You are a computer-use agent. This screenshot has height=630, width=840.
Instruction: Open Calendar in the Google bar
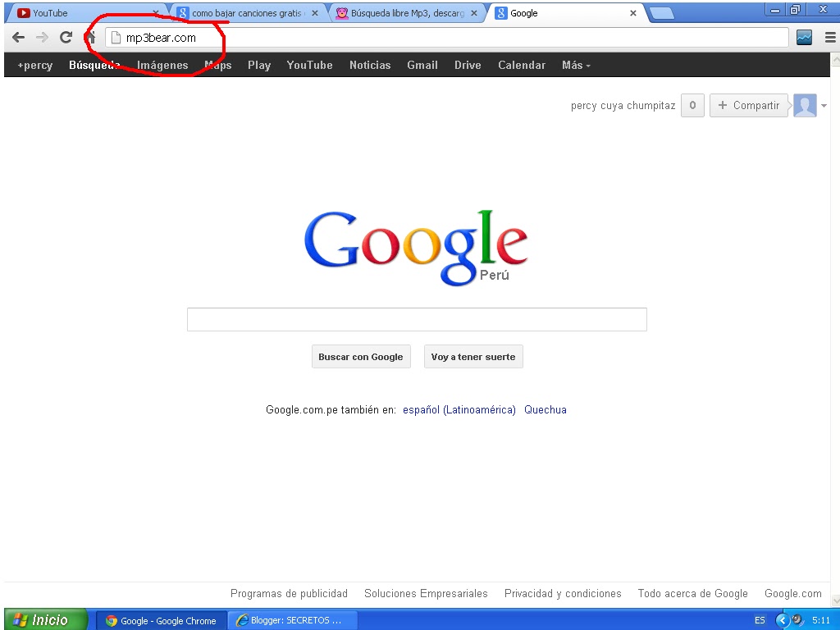click(x=522, y=66)
